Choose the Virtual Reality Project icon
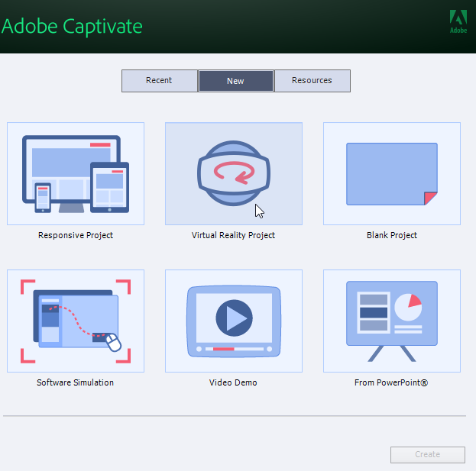Viewport: 476px width, 471px height. [x=234, y=173]
